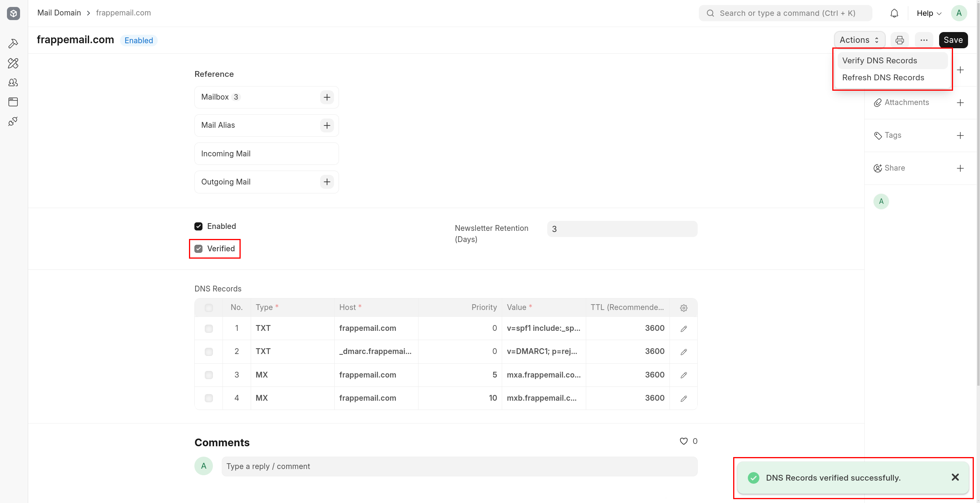Click the mxa.frappemail.co... value cell
The width and height of the screenshot is (980, 503).
(544, 375)
